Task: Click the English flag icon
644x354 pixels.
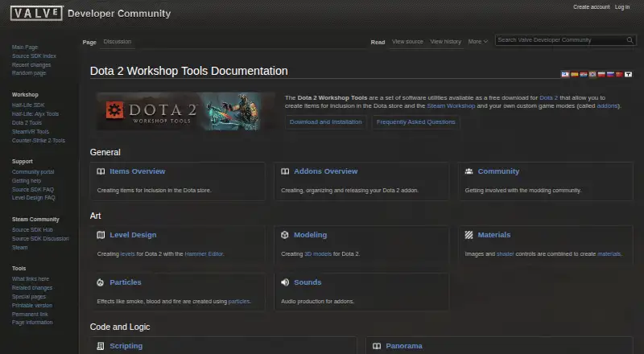Action: (565, 74)
